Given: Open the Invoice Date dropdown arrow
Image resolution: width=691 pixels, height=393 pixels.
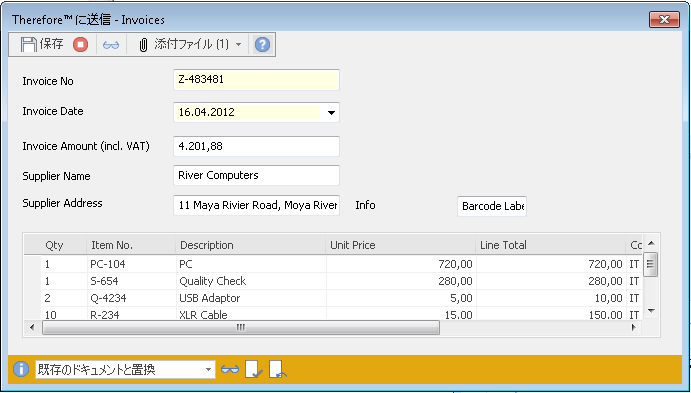Looking at the screenshot, I should (x=331, y=113).
